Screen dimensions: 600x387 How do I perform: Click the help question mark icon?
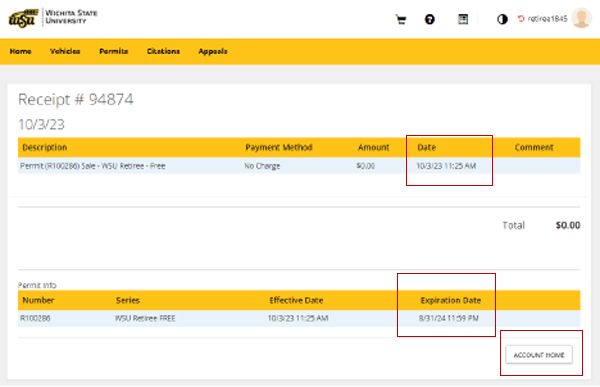(430, 19)
